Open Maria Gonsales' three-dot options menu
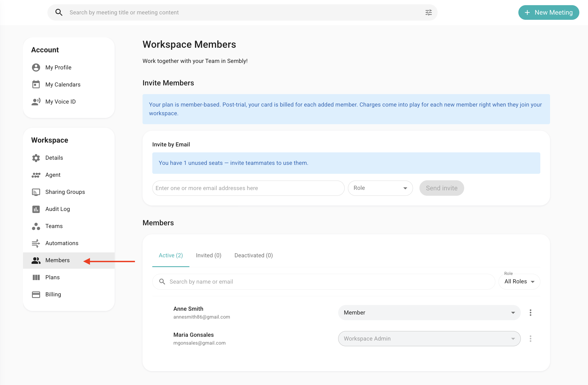Screen dimensions: 588x385 point(531,339)
